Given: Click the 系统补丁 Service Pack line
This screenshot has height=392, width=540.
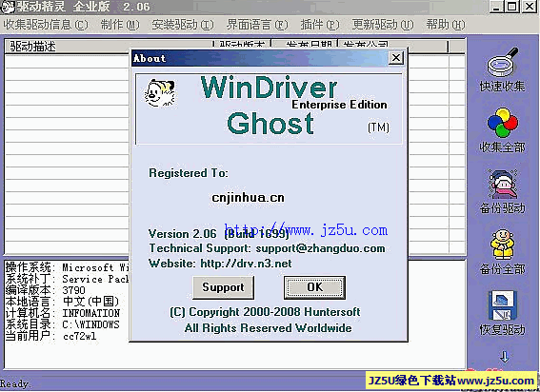Looking at the screenshot, I should click(67, 279).
